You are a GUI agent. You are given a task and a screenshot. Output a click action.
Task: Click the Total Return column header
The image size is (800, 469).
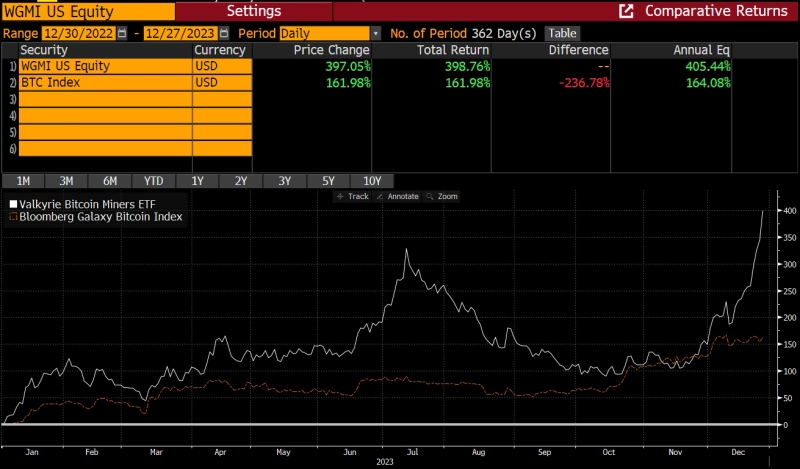click(x=453, y=50)
